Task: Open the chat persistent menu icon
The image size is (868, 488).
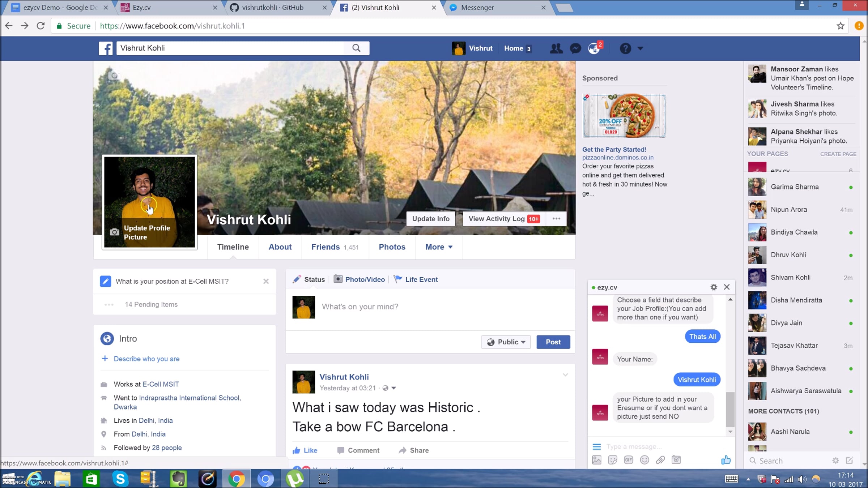Action: click(x=597, y=446)
